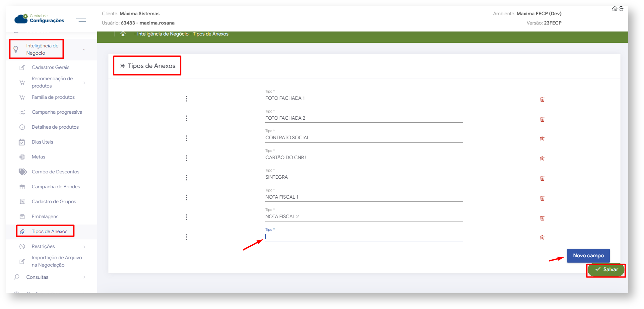This screenshot has width=644, height=309.
Task: Delete the NOTA FISCAL 2 row
Action: [542, 218]
